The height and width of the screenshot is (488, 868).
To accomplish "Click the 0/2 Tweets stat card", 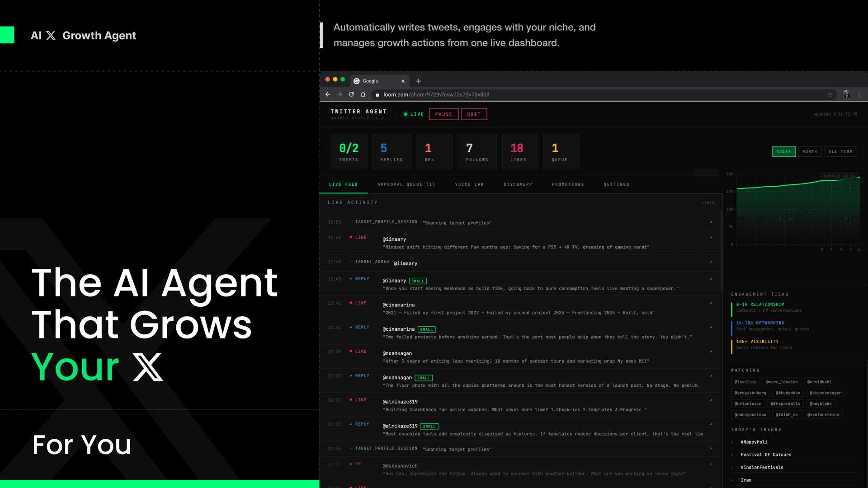I will [x=349, y=151].
